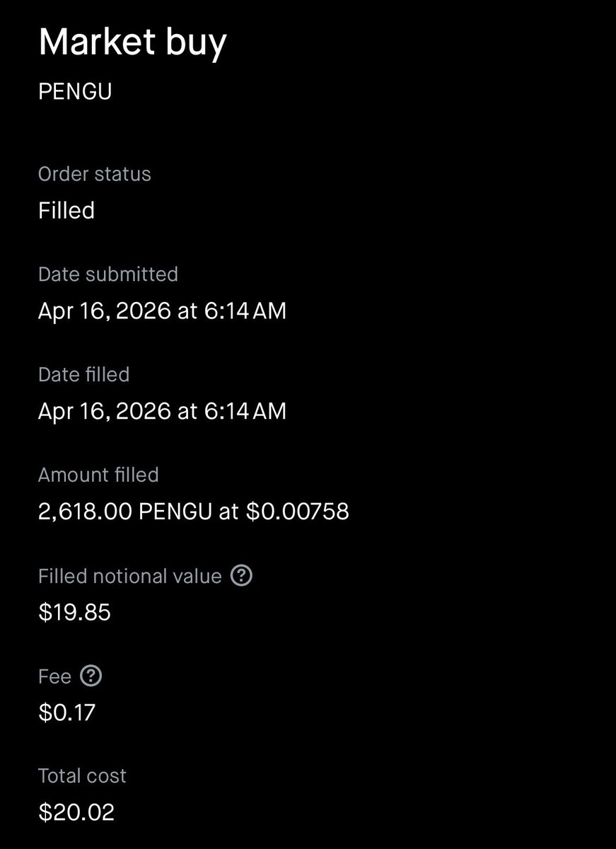Tap the question mark beside Fee

[x=91, y=676]
